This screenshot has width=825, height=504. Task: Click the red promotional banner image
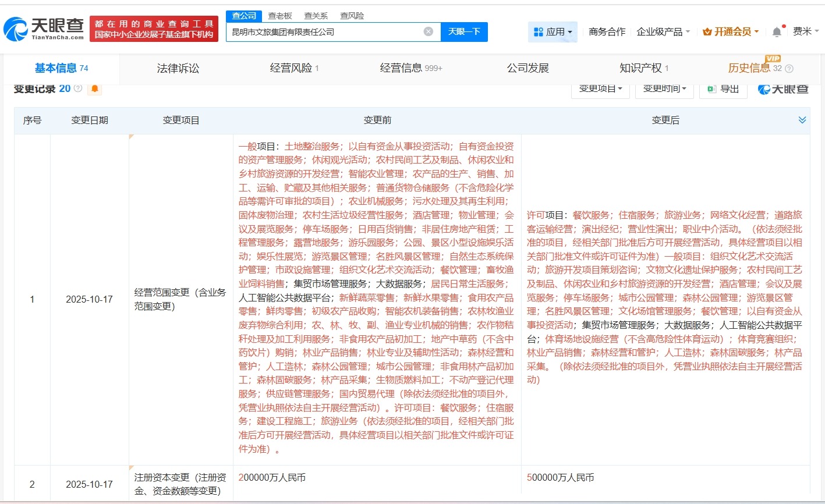pyautogui.click(x=154, y=29)
